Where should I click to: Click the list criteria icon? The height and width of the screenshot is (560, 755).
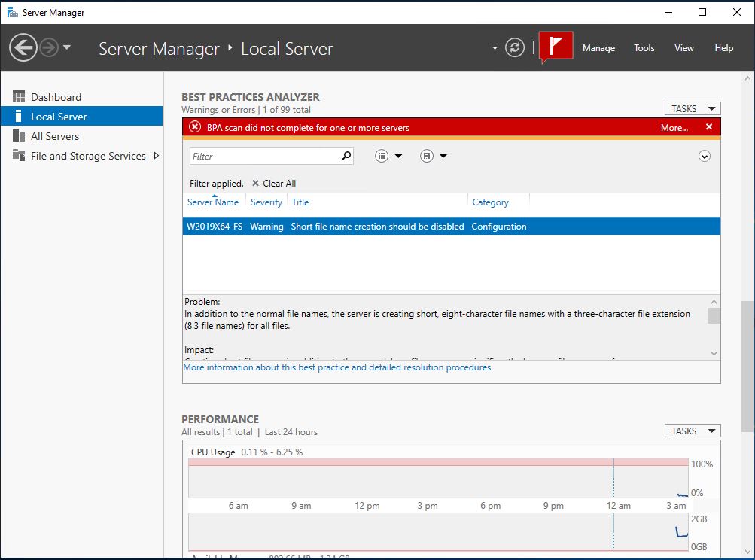pyautogui.click(x=382, y=156)
